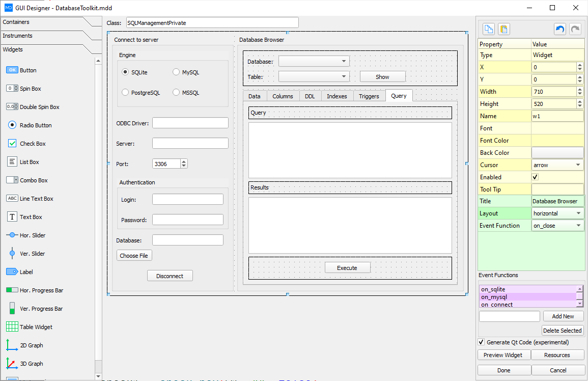
Task: Click the undo arrow icon
Action: click(x=560, y=29)
